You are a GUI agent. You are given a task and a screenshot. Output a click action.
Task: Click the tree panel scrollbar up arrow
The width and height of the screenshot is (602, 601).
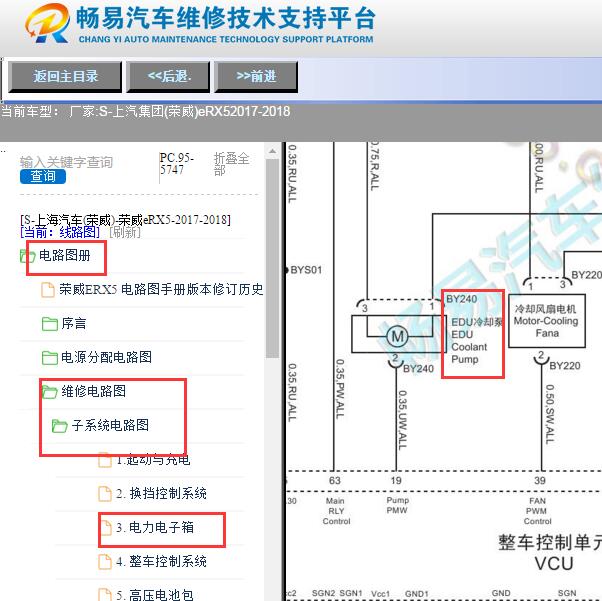click(x=273, y=151)
